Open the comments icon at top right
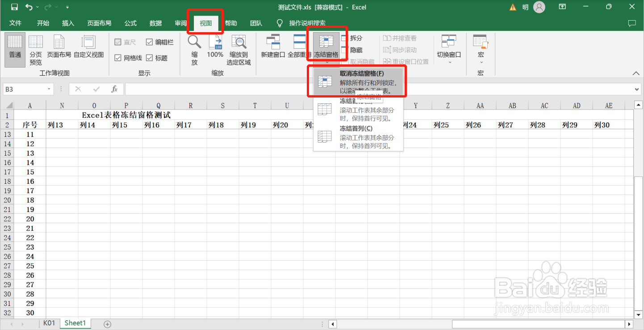644x330 pixels. click(631, 23)
